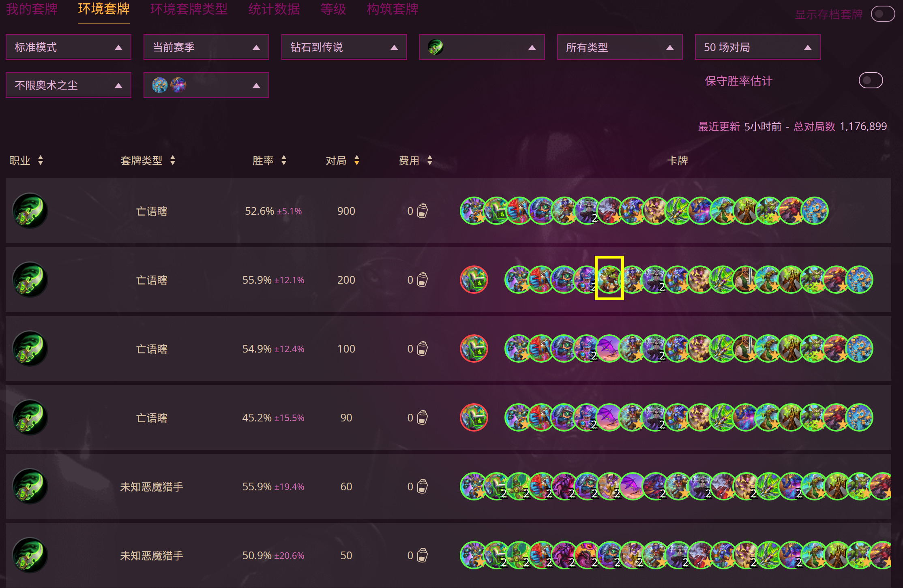Switch to the 构筑套牌 tab
The height and width of the screenshot is (588, 903).
393,9
